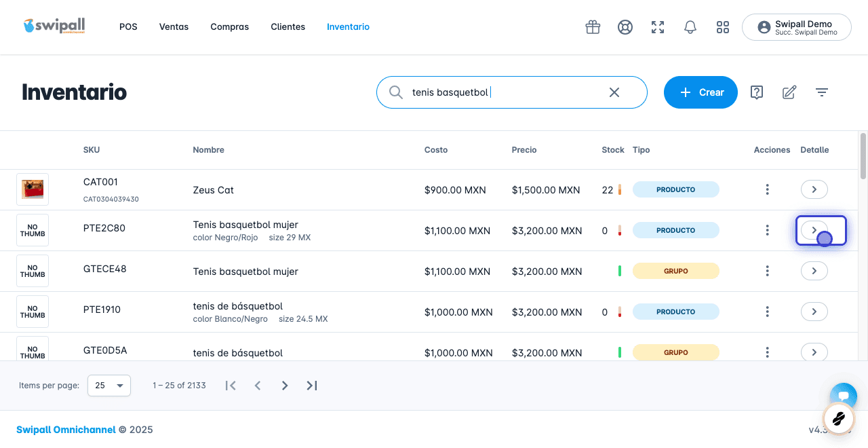Click PRODUCTO badge for SKU PTE1910

(676, 312)
